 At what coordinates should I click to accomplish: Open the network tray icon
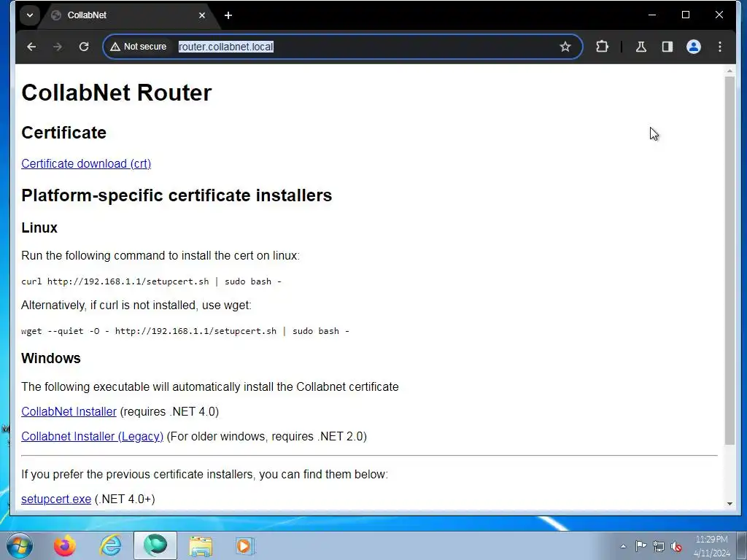(x=659, y=546)
